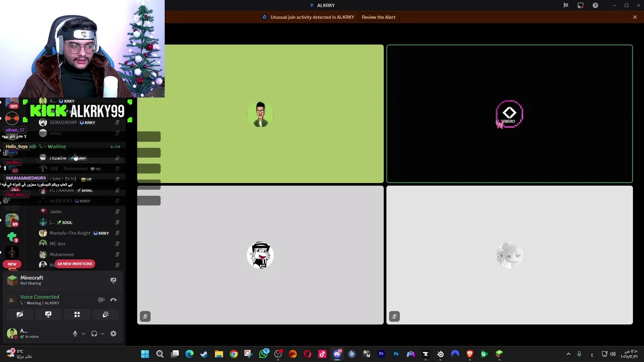Select the Waiting voice channel

[57, 147]
